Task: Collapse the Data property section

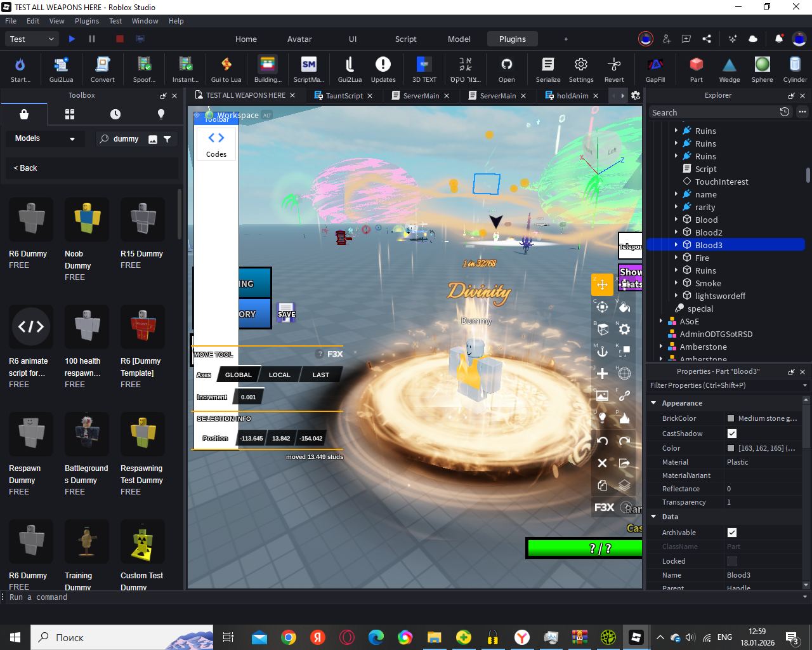Action: [x=653, y=517]
